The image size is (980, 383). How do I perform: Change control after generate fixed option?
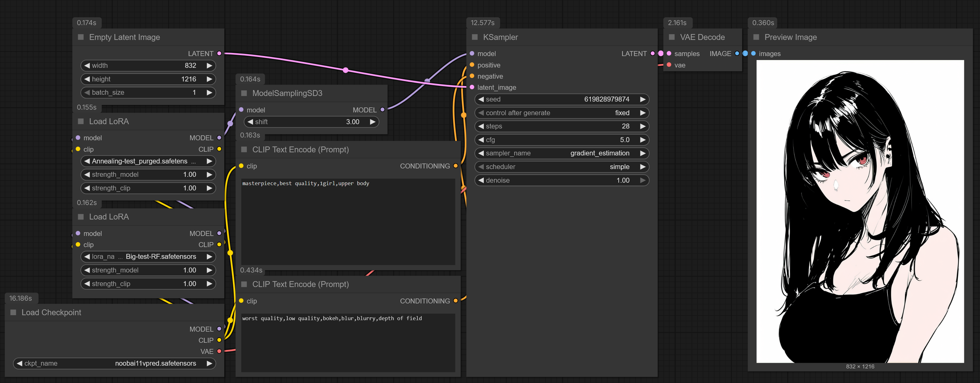[x=562, y=113]
